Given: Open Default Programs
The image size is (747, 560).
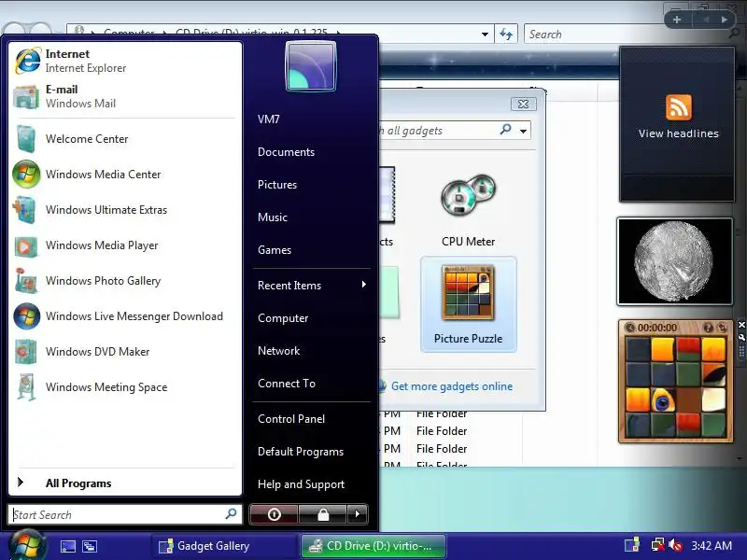Looking at the screenshot, I should click(x=301, y=452).
